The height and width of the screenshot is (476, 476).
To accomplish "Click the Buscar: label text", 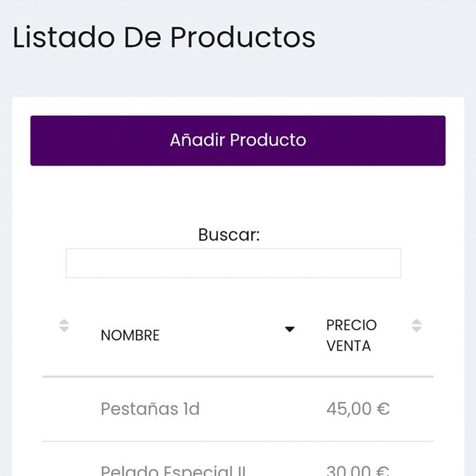I will pos(228,235).
